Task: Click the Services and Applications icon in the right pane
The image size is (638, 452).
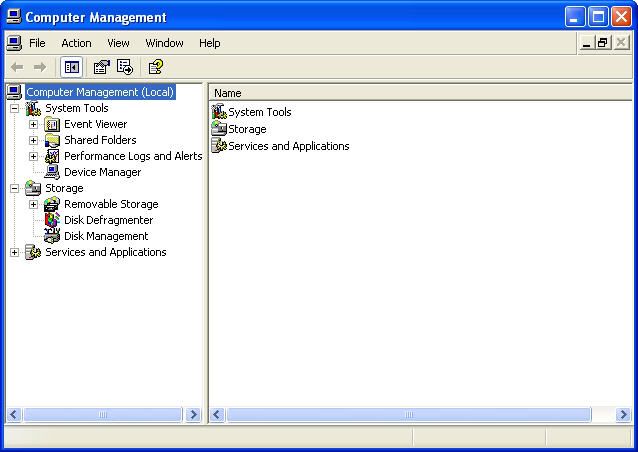Action: click(219, 146)
